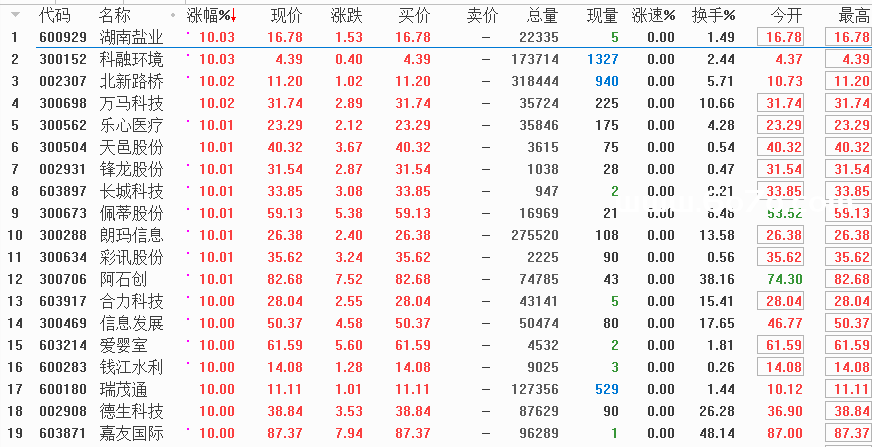Select stock 彩讯股份

131,257
